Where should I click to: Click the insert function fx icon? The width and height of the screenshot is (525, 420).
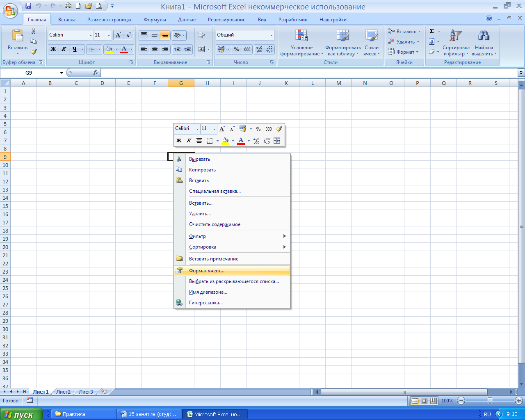(x=96, y=73)
